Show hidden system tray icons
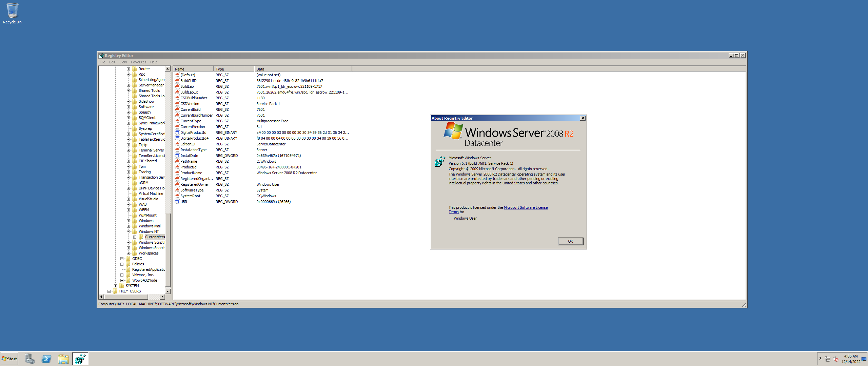 click(820, 359)
